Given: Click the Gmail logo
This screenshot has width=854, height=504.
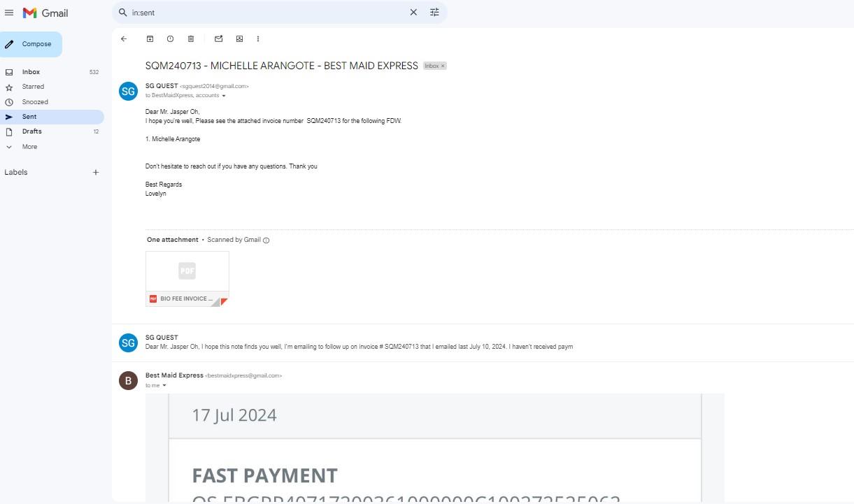Looking at the screenshot, I should pyautogui.click(x=45, y=13).
